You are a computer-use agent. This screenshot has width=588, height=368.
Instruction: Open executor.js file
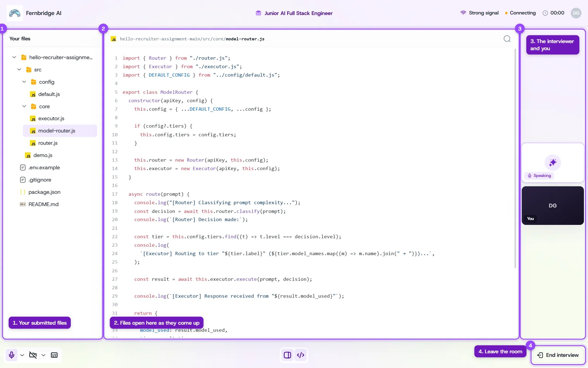(51, 119)
